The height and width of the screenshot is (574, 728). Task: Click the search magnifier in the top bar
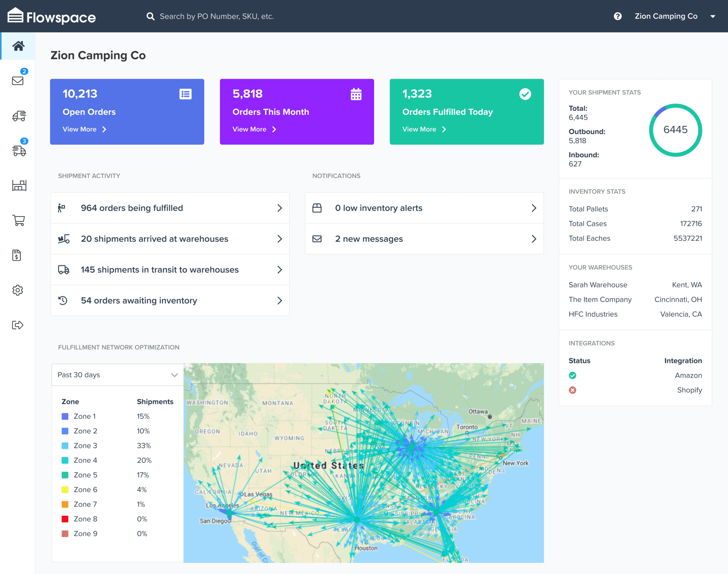coord(150,16)
